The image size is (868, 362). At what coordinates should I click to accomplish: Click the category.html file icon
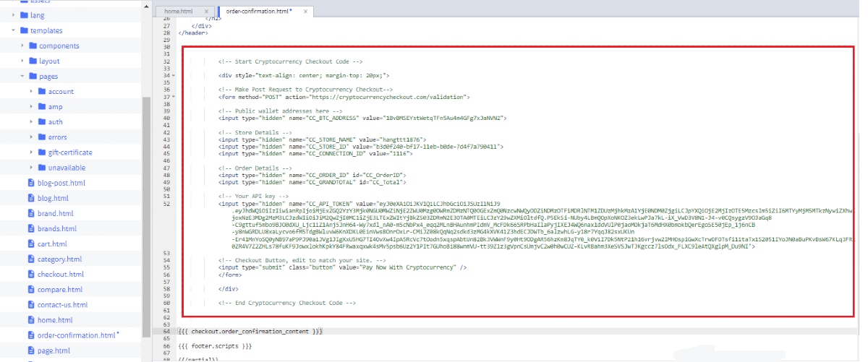(x=30, y=259)
